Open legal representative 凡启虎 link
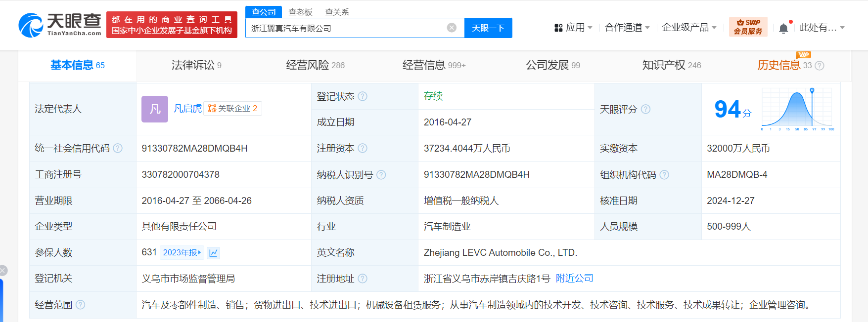This screenshot has height=322, width=868. 187,109
